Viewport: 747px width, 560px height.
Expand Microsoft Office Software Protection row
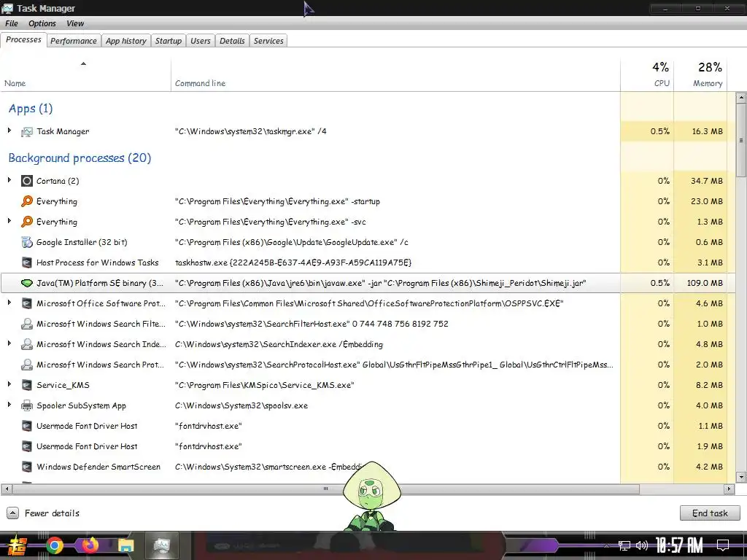[x=9, y=303]
